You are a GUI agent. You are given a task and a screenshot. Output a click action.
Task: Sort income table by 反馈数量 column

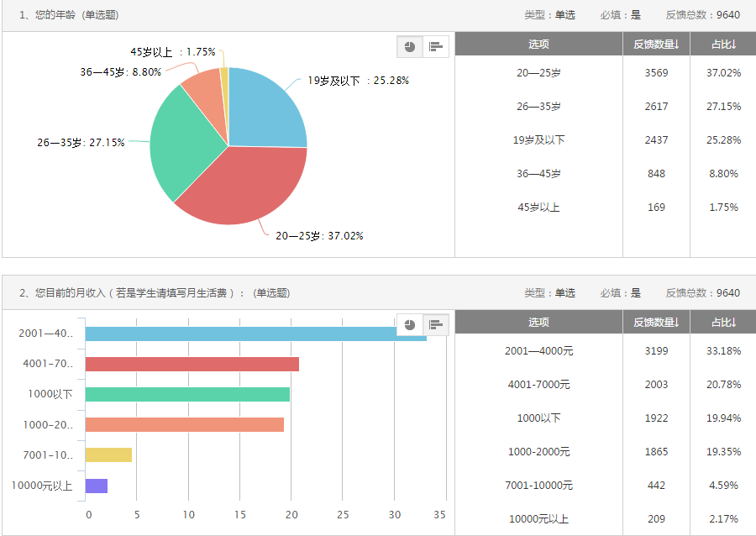pos(656,323)
